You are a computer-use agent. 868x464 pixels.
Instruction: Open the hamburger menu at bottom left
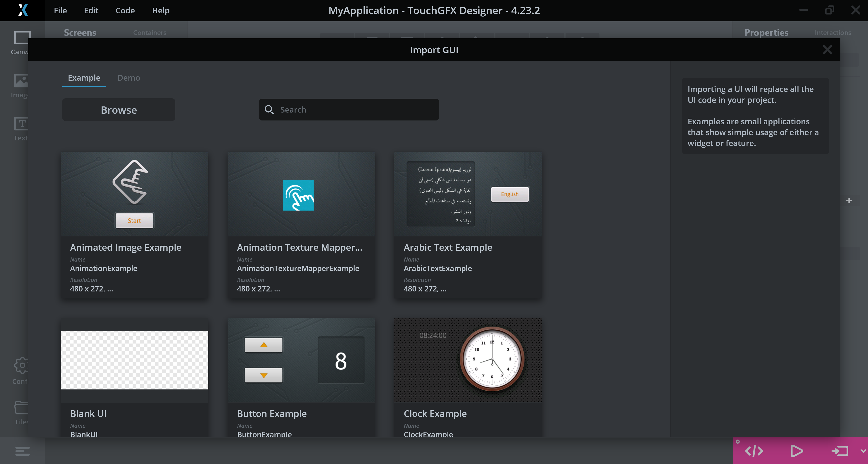pyautogui.click(x=22, y=451)
